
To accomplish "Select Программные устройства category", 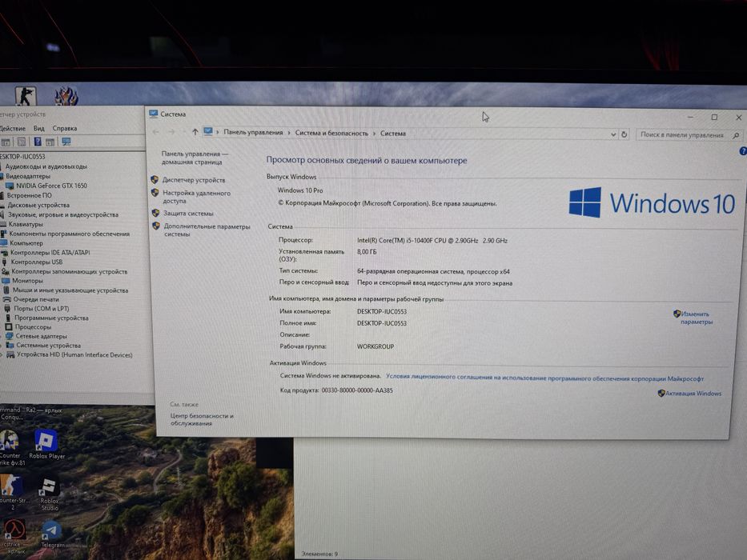I will 51,318.
